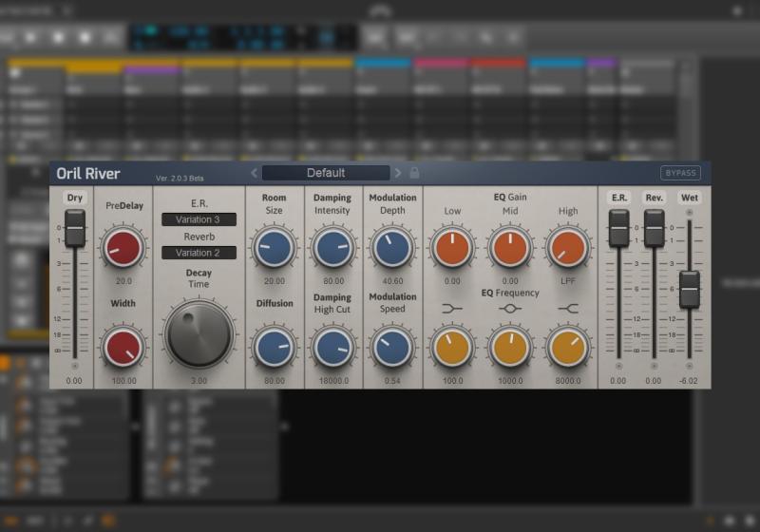Open the Default preset selector
760x532 pixels.
[x=326, y=173]
